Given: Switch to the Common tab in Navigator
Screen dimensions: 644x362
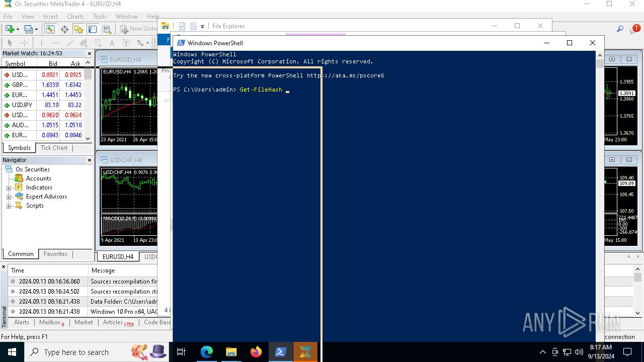Looking at the screenshot, I should tap(21, 254).
